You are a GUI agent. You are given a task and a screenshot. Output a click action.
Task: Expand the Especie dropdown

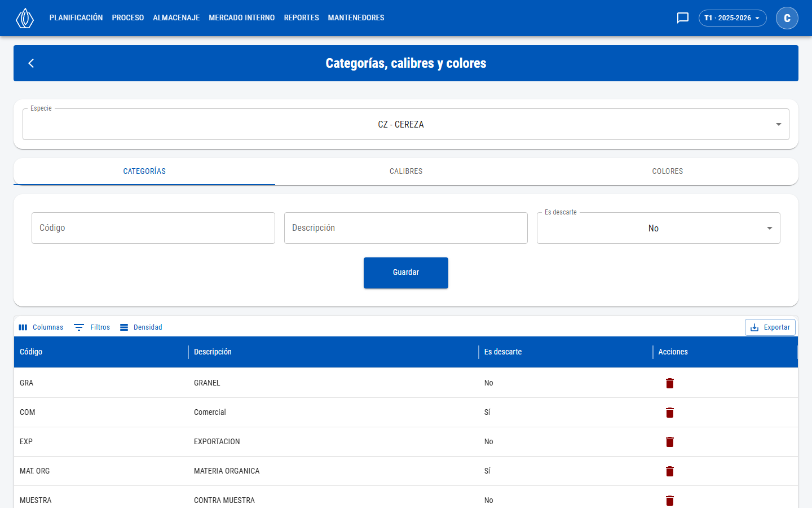click(x=406, y=124)
